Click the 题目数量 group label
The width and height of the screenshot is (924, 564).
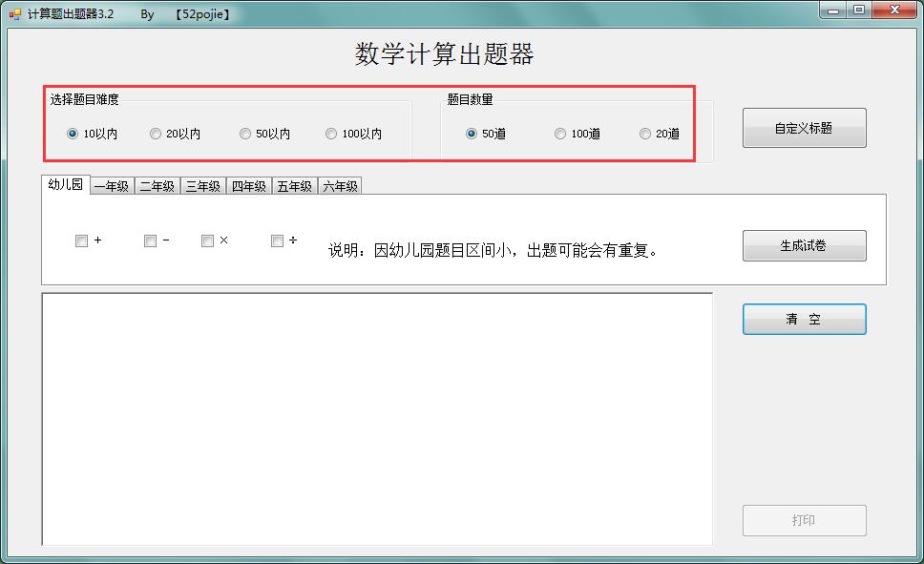tap(470, 99)
